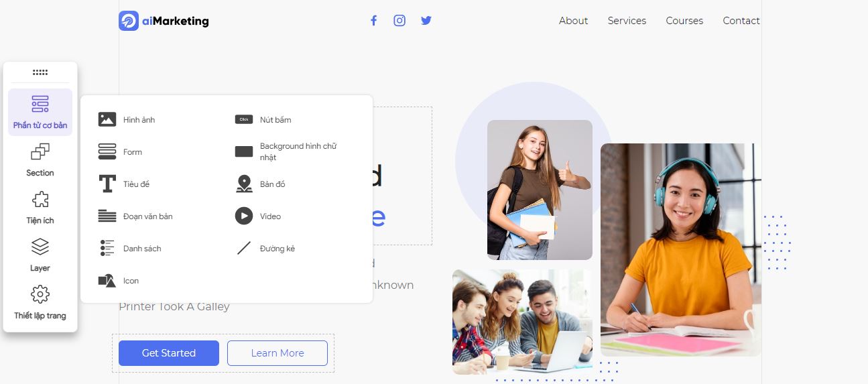Select the Nút bấm button element icon
868x384 pixels.
click(x=244, y=120)
